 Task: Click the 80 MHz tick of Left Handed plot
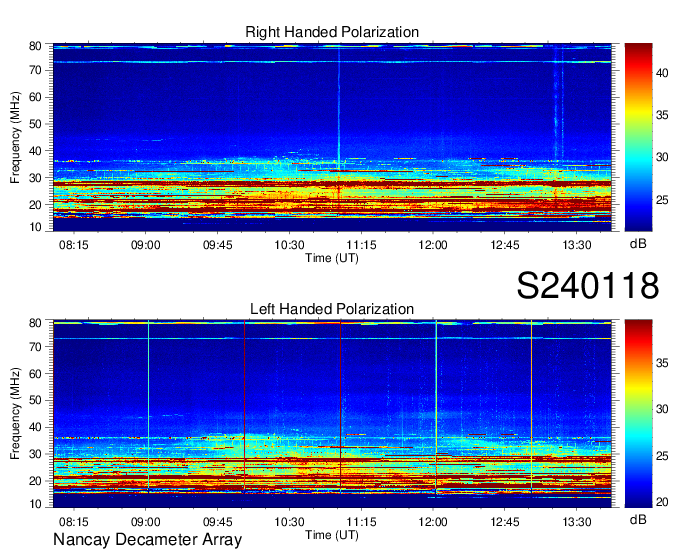[x=35, y=323]
